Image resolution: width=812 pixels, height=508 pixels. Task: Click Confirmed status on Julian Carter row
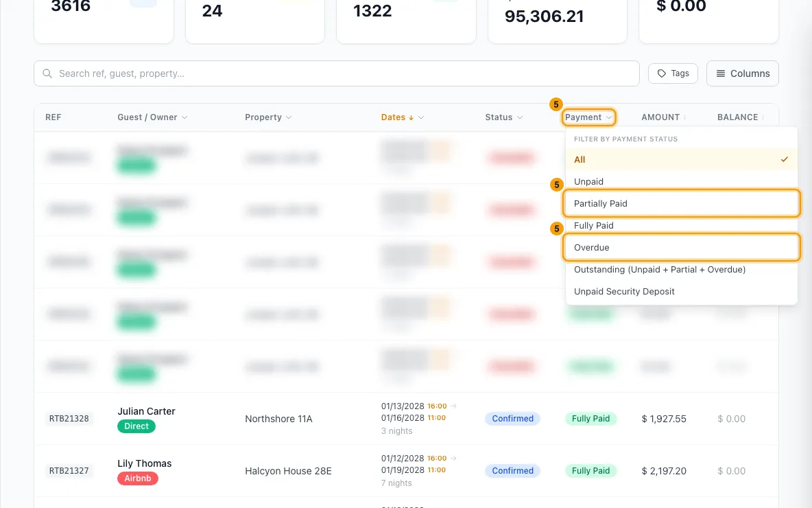pos(513,418)
